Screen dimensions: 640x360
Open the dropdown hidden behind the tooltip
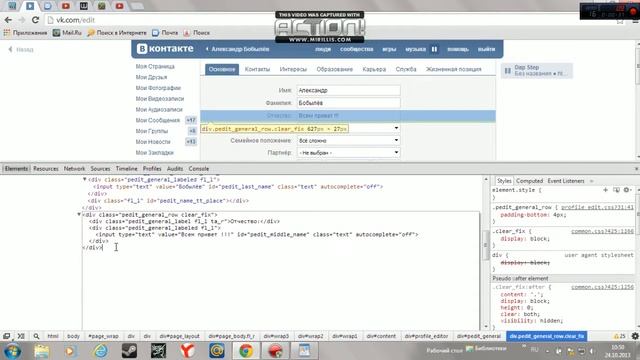pyautogui.click(x=396, y=128)
